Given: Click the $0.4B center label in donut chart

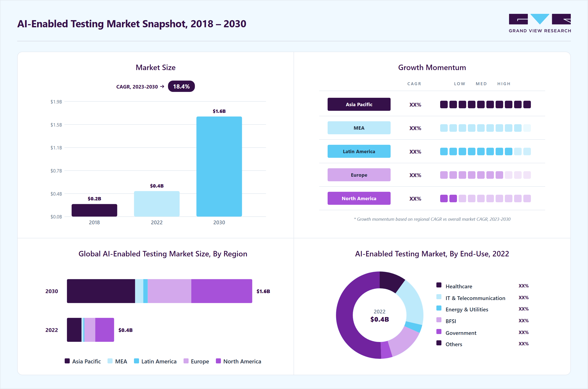Looking at the screenshot, I should pyautogui.click(x=379, y=319).
